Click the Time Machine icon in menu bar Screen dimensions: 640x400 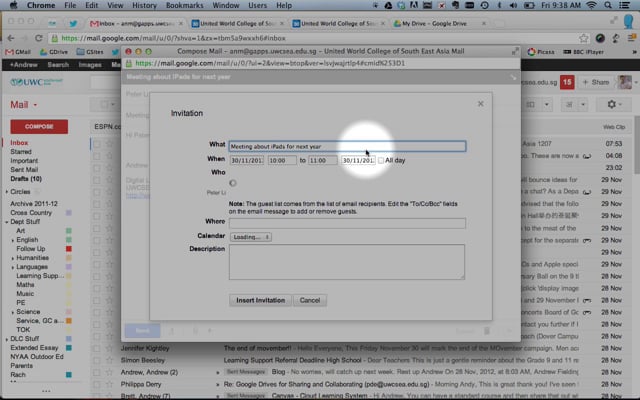(484, 5)
